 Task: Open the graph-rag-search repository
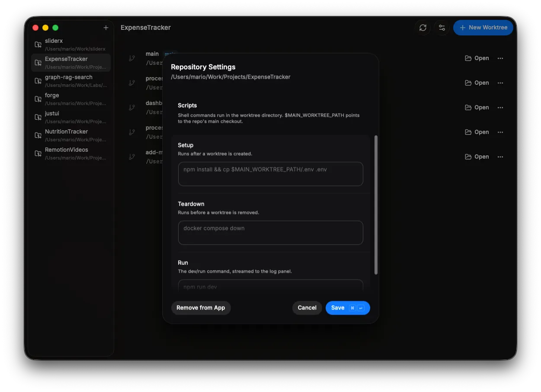point(71,81)
